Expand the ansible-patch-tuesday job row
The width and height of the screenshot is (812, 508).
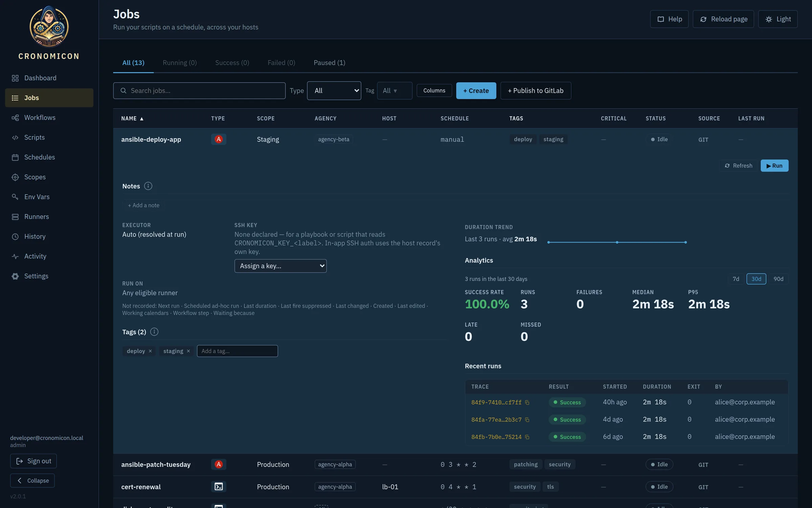(455, 464)
